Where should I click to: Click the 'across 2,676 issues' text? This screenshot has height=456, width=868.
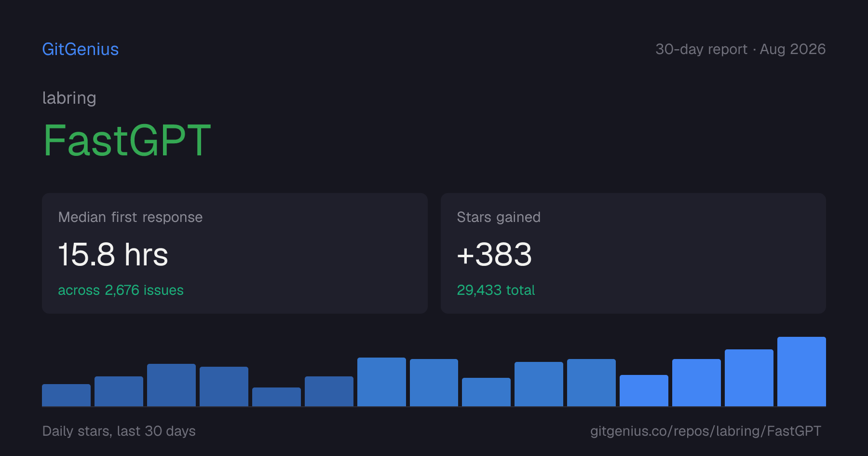(x=121, y=290)
